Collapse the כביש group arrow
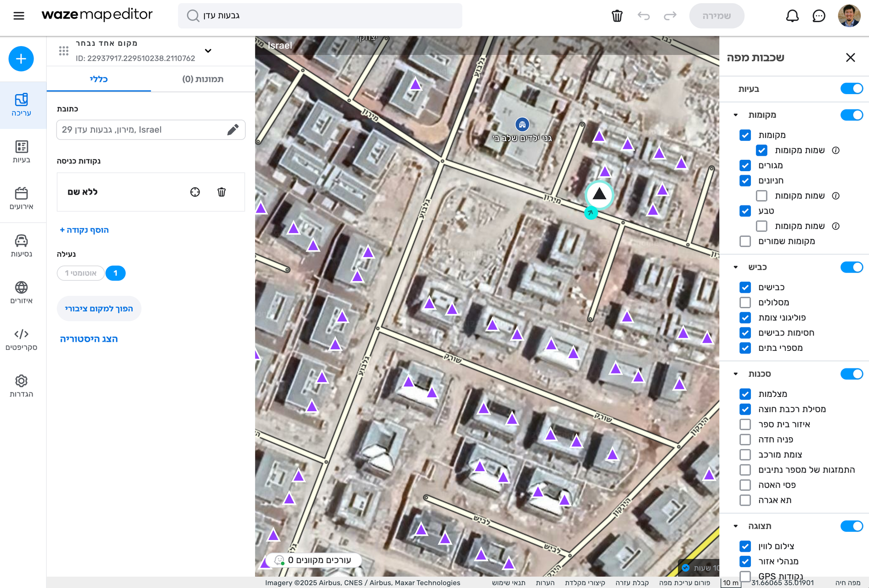The width and height of the screenshot is (869, 588). pyautogui.click(x=735, y=267)
